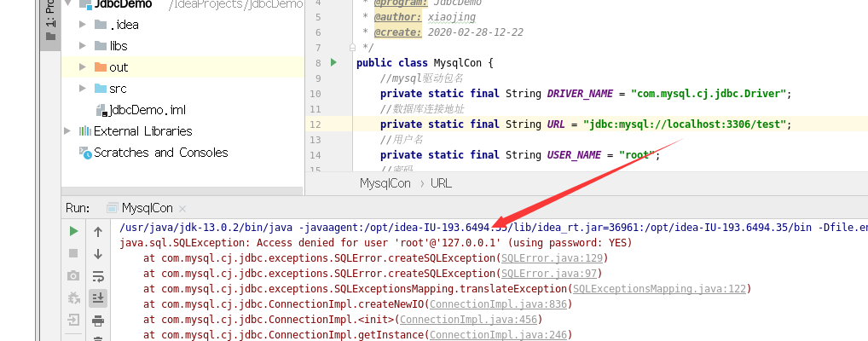Click the orange out folder icon
868x341 pixels.
click(101, 67)
